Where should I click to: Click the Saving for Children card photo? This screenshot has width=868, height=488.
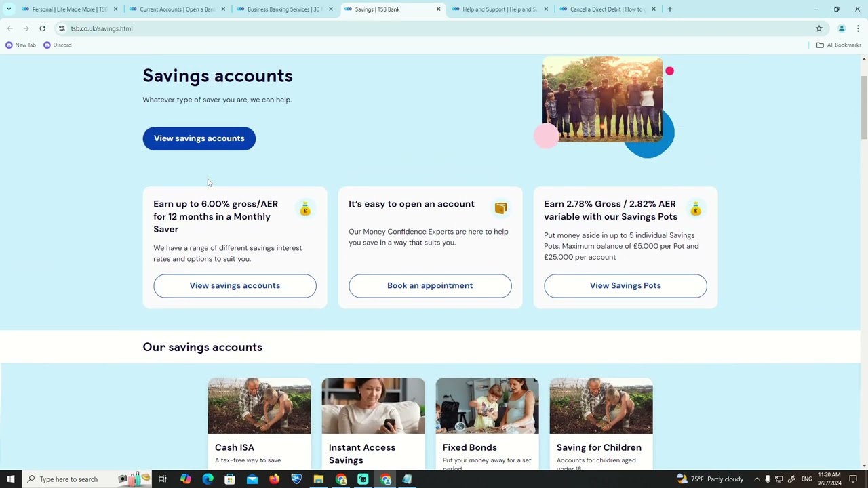click(x=601, y=405)
